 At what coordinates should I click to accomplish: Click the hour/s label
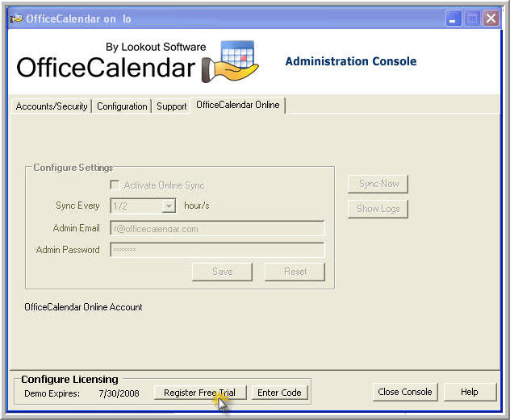click(196, 206)
